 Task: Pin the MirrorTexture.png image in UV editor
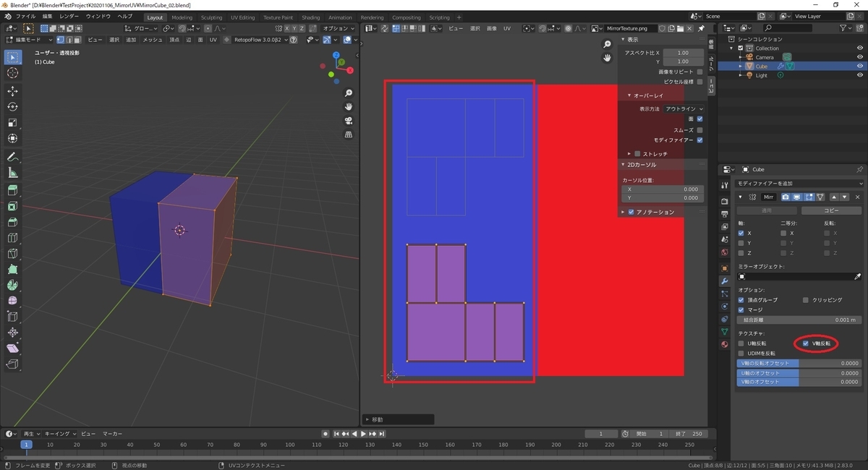click(701, 28)
